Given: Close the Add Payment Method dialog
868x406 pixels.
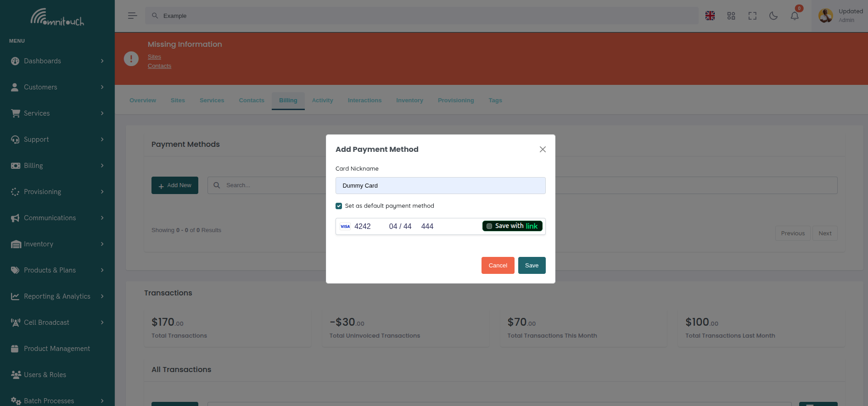Looking at the screenshot, I should click(x=542, y=150).
